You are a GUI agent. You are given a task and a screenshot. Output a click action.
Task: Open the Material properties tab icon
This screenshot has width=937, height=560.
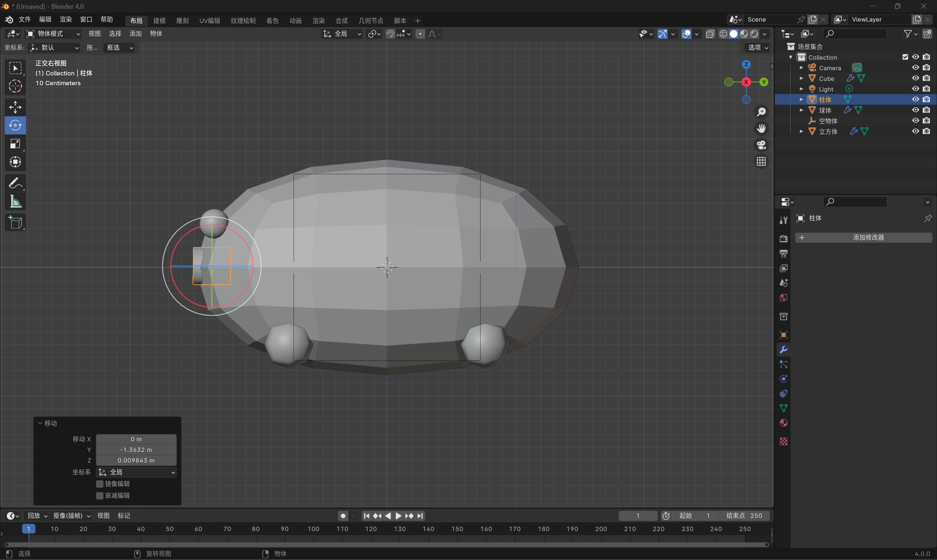[x=783, y=423]
